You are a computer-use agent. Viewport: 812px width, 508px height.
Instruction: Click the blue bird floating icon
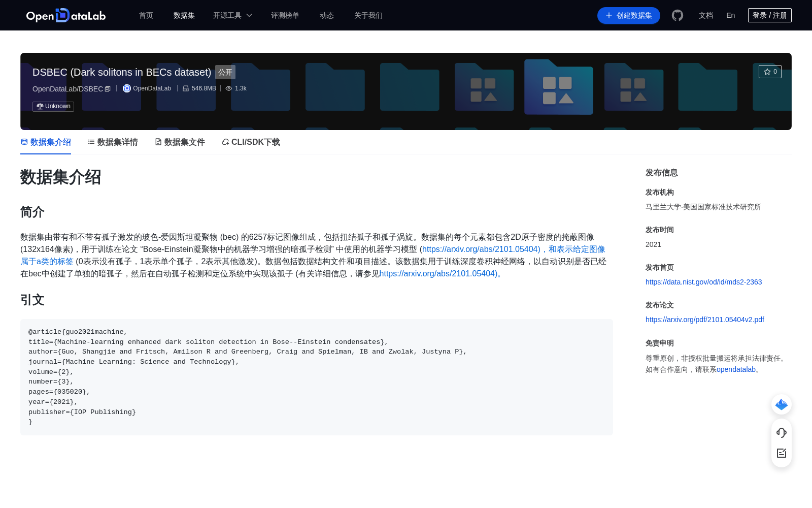pos(782,404)
